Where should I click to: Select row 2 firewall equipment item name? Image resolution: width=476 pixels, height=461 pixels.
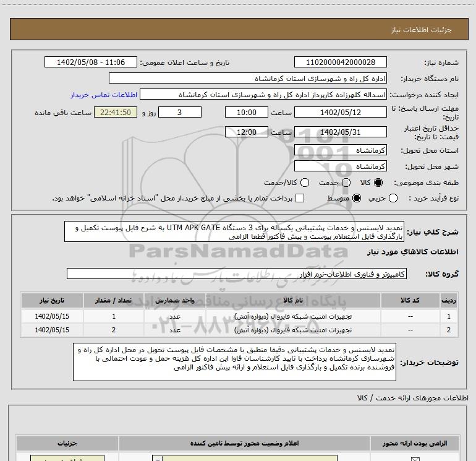point(293,330)
